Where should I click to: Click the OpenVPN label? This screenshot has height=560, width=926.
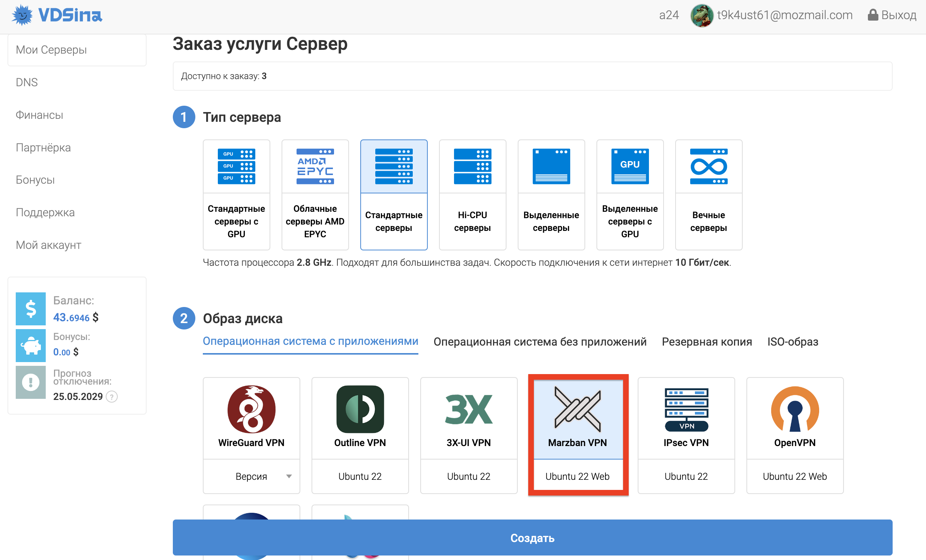795,443
